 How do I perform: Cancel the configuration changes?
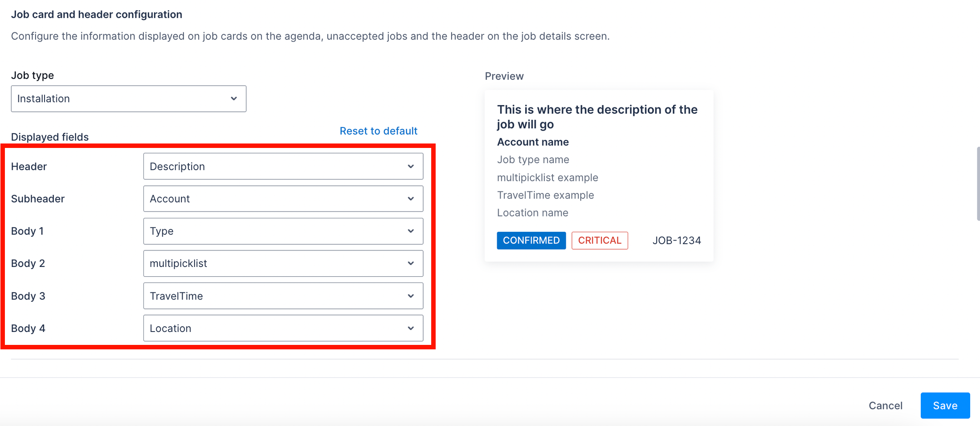coord(885,406)
